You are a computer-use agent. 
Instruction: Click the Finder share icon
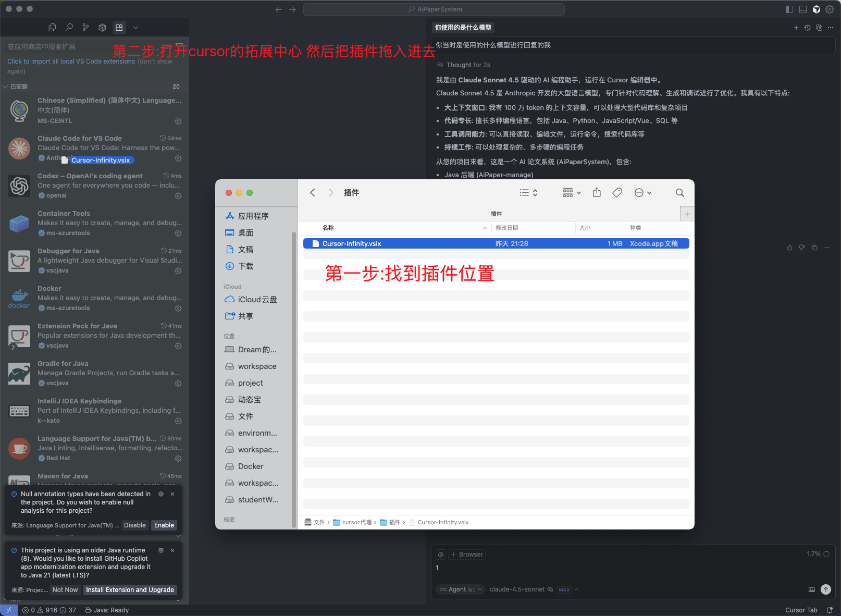[x=597, y=193]
